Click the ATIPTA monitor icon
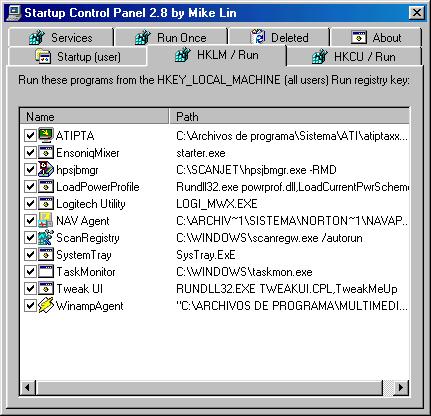 pyautogui.click(x=46, y=135)
